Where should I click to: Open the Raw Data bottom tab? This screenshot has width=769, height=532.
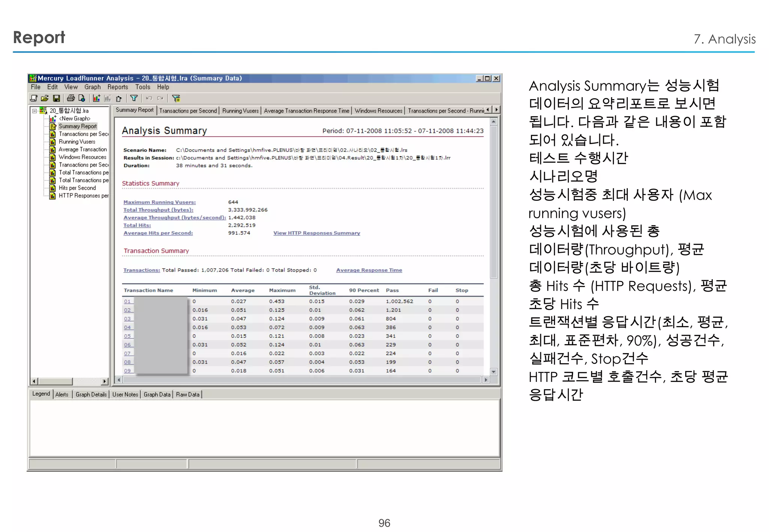coord(188,394)
